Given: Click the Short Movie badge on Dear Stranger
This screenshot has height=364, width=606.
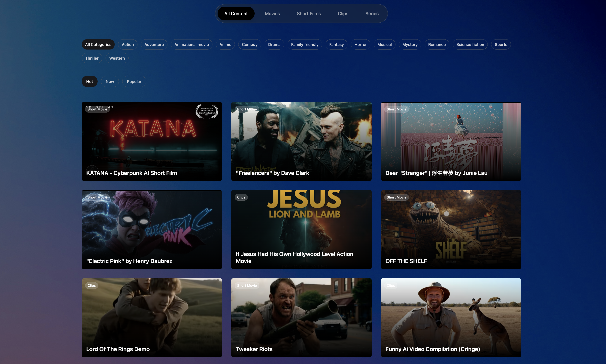Looking at the screenshot, I should coord(396,109).
